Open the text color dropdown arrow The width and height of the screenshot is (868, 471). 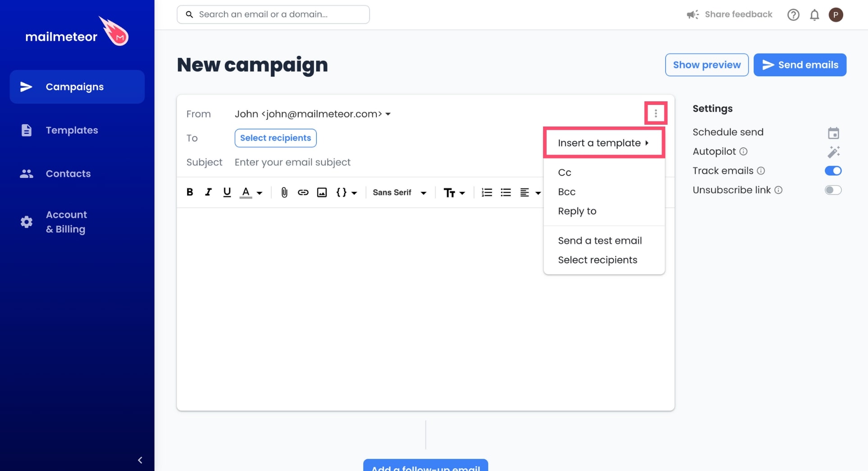[x=260, y=193]
